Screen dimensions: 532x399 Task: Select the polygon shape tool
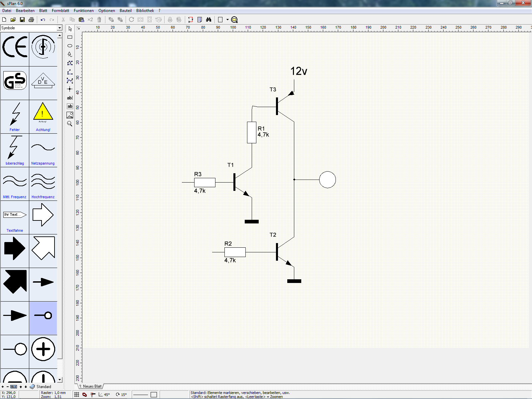point(70,63)
